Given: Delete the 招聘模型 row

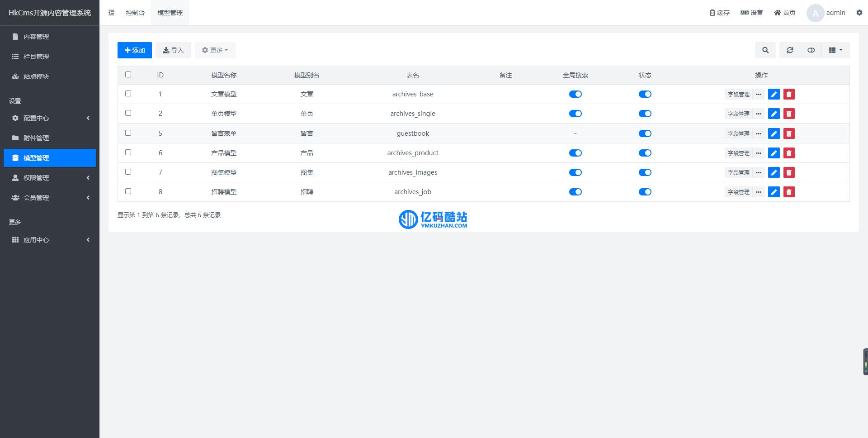Looking at the screenshot, I should coord(789,192).
